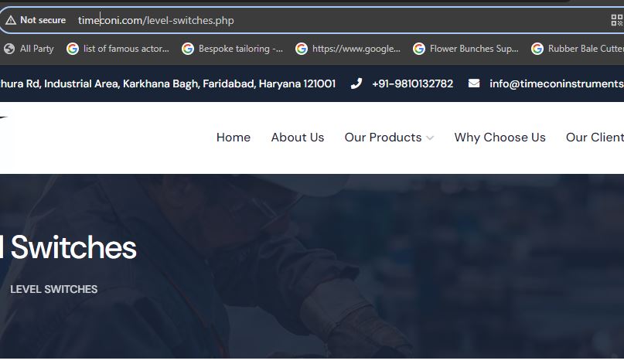Click the LEVEL SWITCHES breadcrumb text

53,289
